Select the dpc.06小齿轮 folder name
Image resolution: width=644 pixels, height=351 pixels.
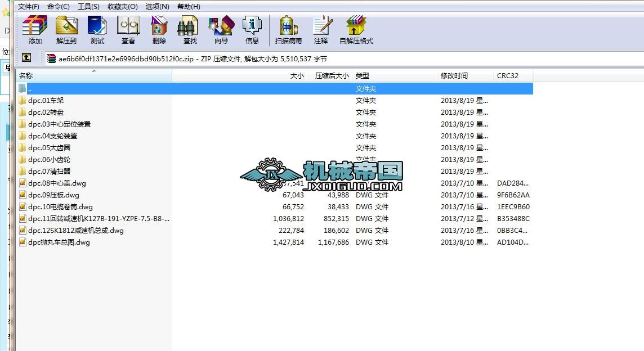pyautogui.click(x=50, y=159)
